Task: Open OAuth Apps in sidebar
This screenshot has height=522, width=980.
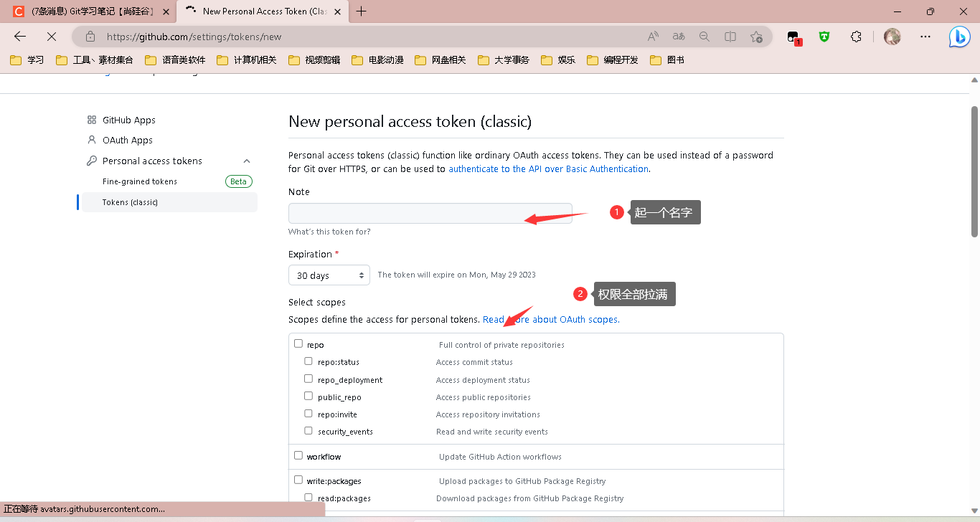Action: [x=128, y=140]
